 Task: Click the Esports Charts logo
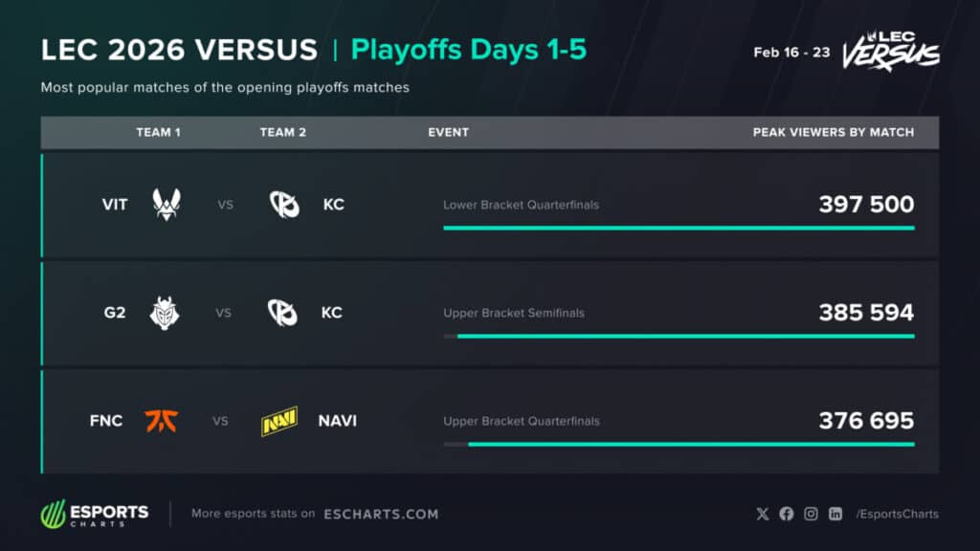tap(95, 514)
